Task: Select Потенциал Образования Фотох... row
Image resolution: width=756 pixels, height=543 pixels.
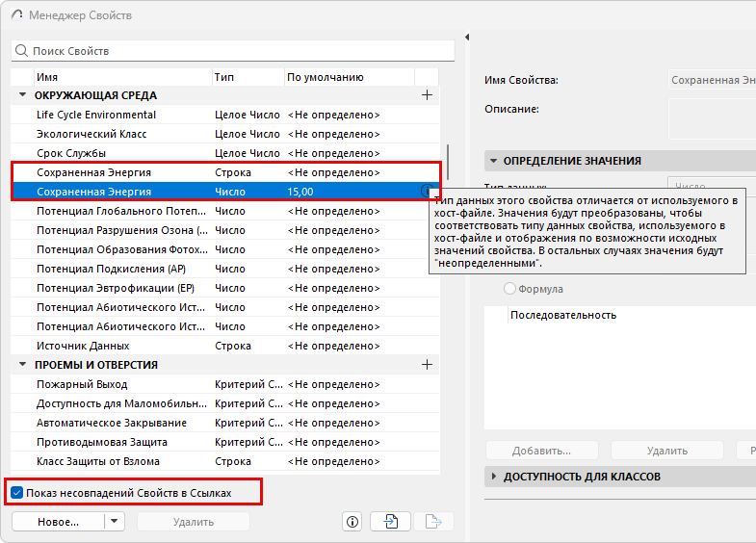Action: (225, 249)
